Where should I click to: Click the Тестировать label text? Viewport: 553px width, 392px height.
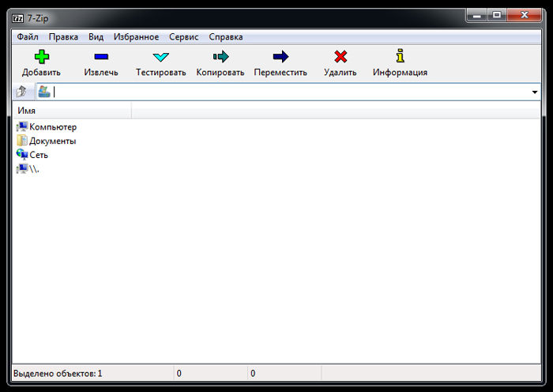161,73
